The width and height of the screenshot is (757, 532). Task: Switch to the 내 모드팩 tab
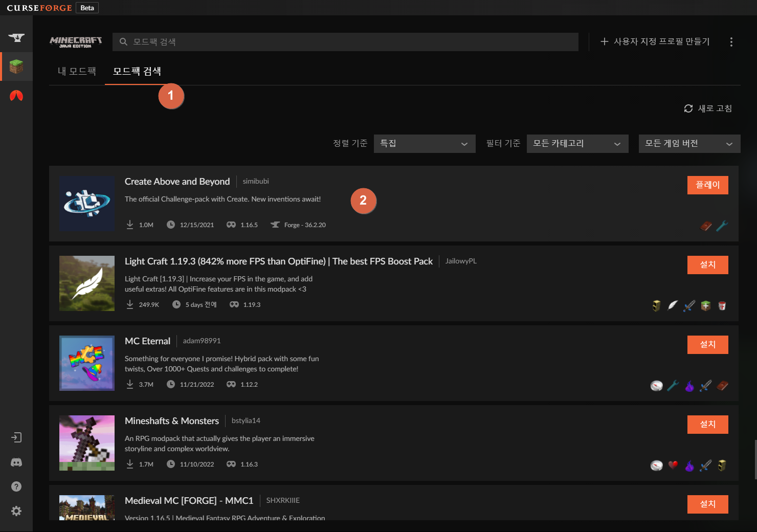coord(77,71)
